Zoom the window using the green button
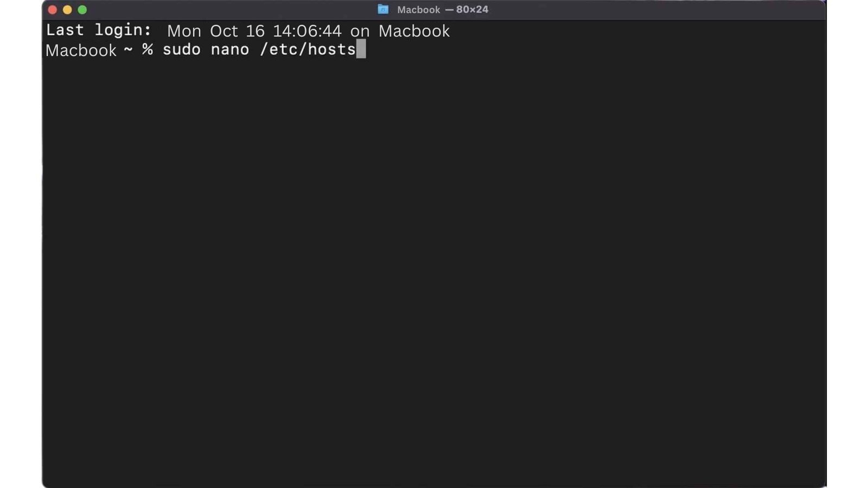 click(x=82, y=10)
